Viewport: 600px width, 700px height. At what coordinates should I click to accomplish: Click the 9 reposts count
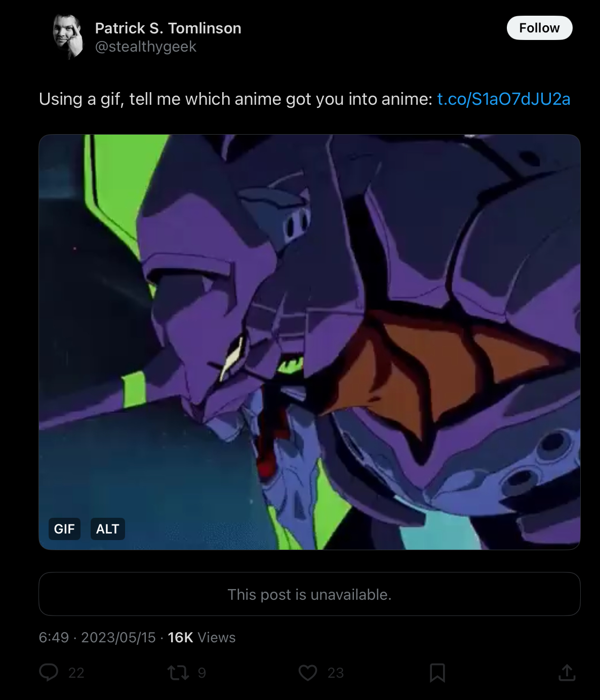(x=202, y=673)
